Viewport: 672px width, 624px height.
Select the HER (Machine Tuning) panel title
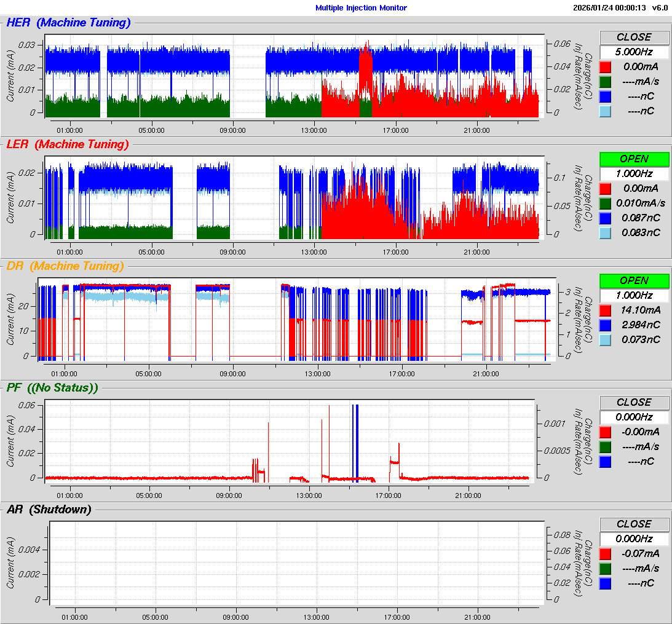coord(68,23)
